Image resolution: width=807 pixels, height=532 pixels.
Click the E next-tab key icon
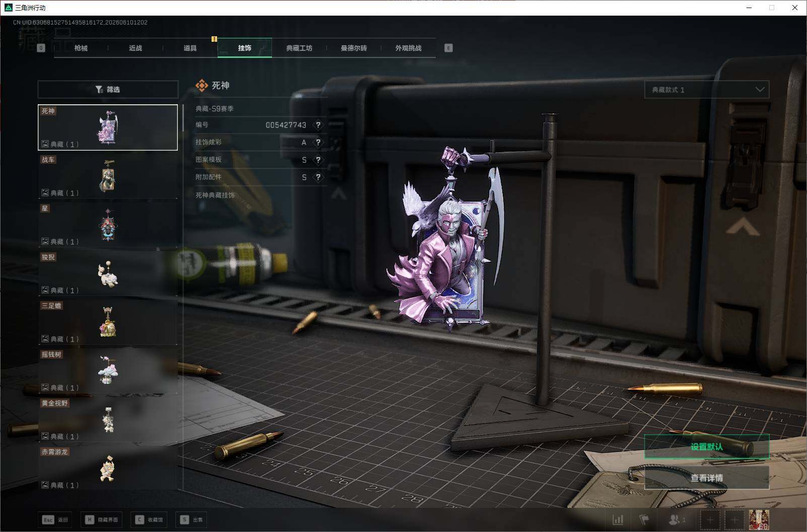point(448,48)
